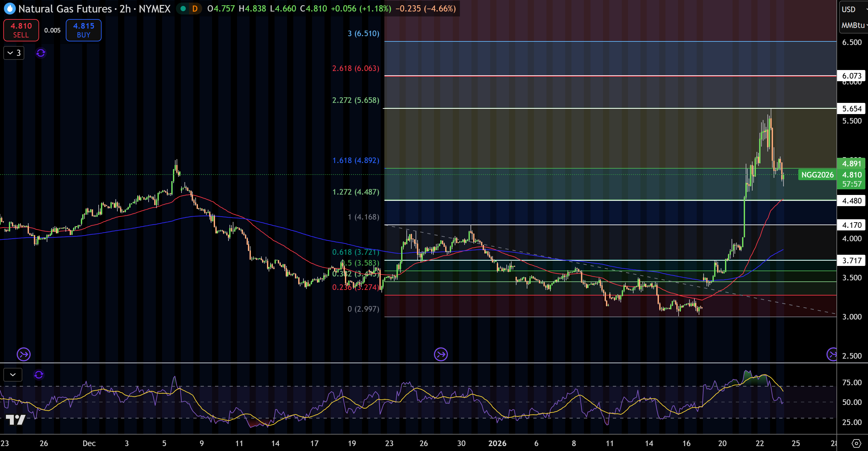This screenshot has width=868, height=451.
Task: Collapse the oscillator pane via its chevron
Action: (x=12, y=374)
